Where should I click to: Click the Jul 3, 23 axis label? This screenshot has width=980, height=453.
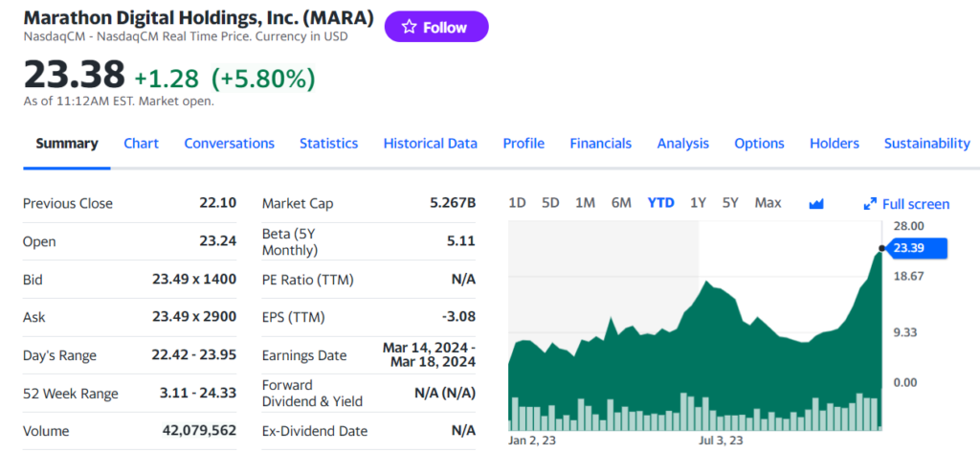tap(721, 441)
